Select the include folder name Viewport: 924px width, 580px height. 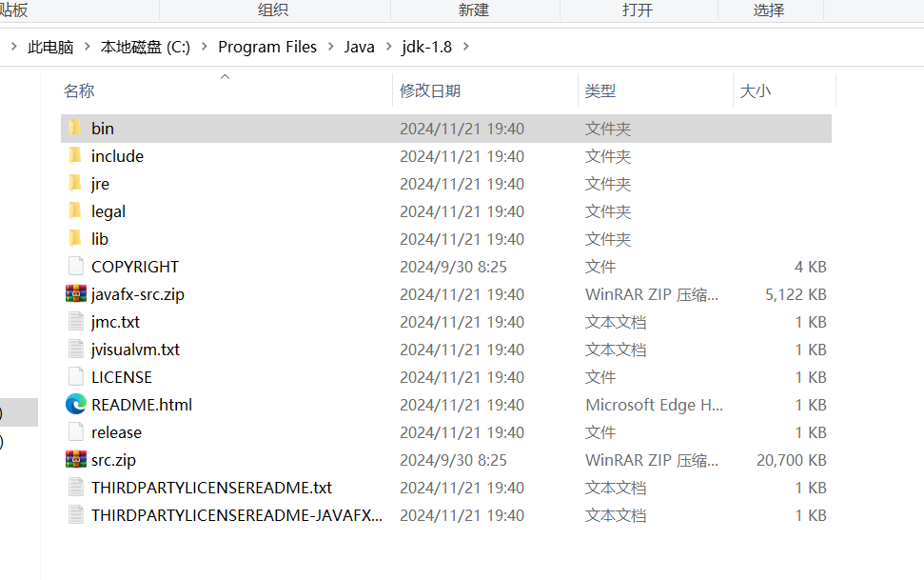(117, 156)
